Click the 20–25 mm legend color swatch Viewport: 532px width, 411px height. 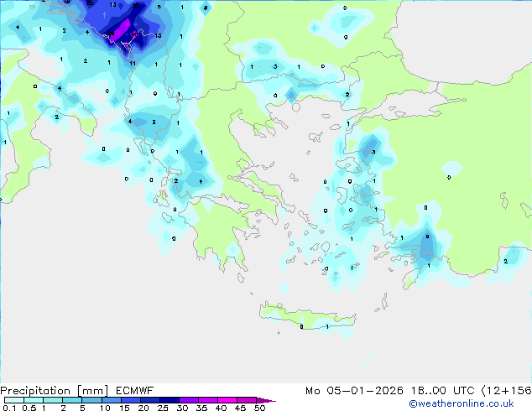click(150, 400)
